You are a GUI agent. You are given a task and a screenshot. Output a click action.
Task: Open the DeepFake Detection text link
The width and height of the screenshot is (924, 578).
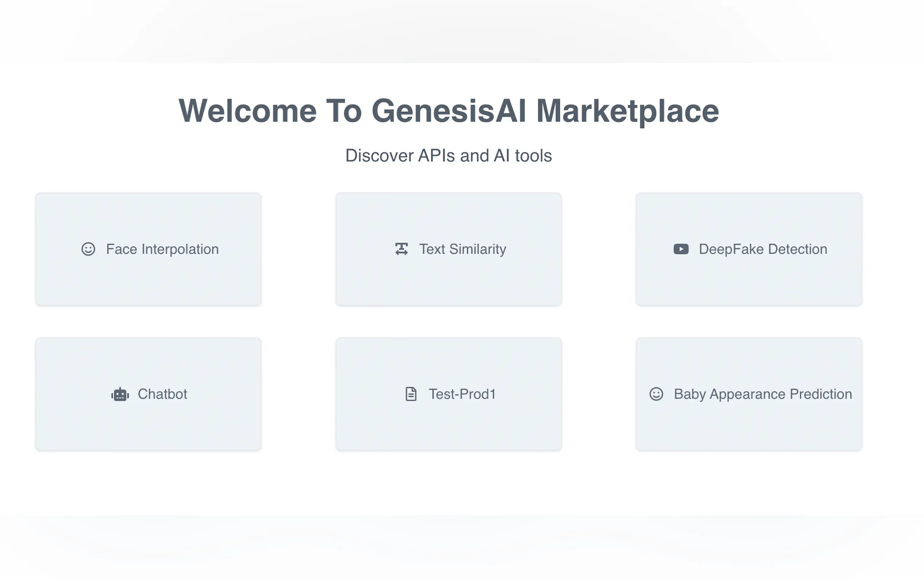pos(763,249)
